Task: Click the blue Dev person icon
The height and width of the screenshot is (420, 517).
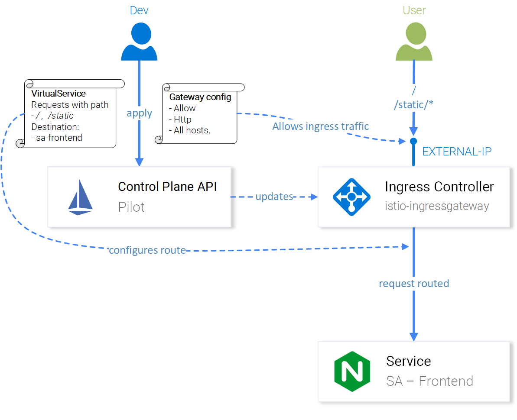Action: pyautogui.click(x=139, y=42)
